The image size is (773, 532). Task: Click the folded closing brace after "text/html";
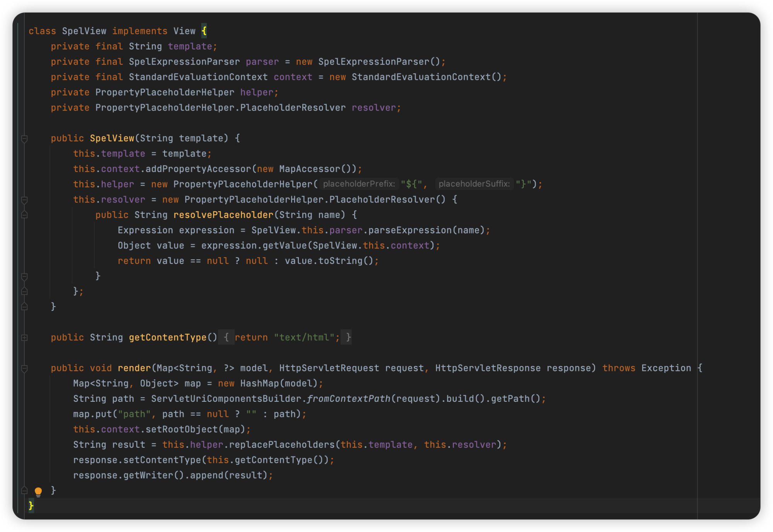tap(348, 338)
